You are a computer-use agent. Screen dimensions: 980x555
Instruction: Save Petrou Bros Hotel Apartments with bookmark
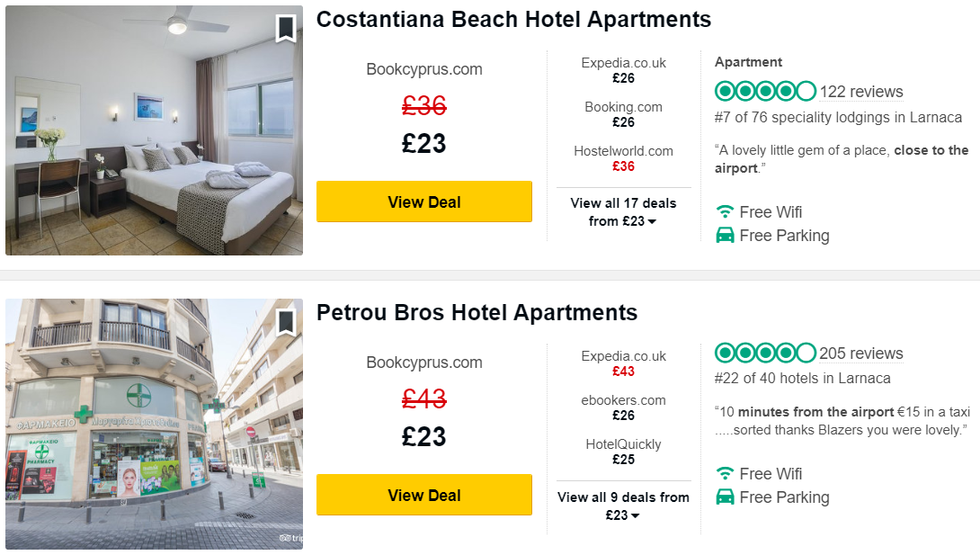286,322
